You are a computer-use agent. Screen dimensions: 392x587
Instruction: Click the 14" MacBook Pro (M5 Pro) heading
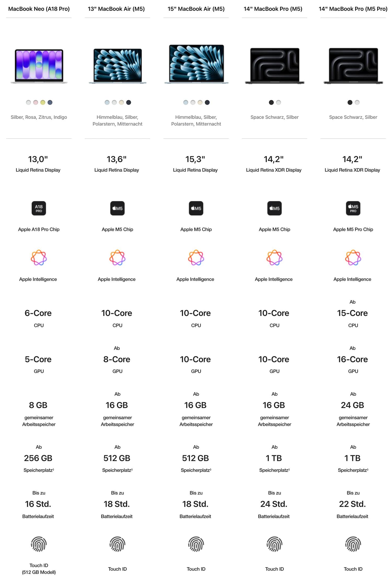click(x=353, y=9)
